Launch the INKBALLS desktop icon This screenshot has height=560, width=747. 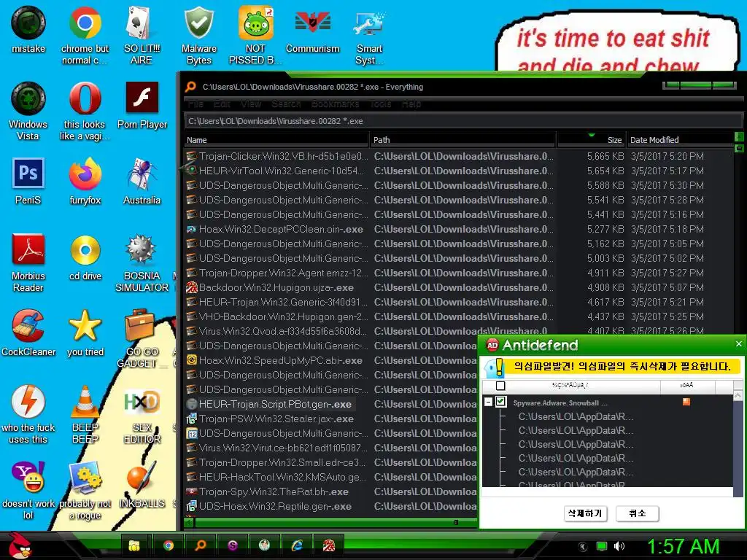click(142, 484)
